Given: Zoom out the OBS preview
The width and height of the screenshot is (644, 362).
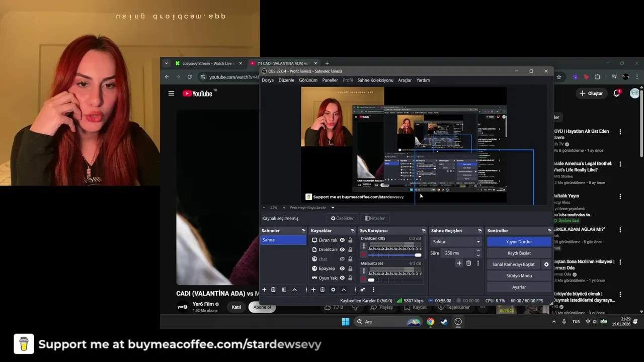Looking at the screenshot, I should (264, 208).
